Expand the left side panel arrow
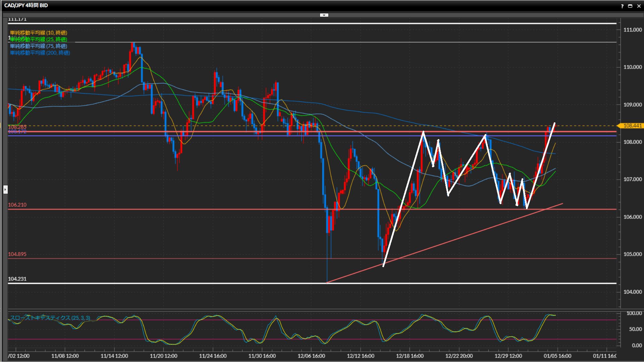Image resolution: width=644 pixels, height=362 pixels. [5, 190]
